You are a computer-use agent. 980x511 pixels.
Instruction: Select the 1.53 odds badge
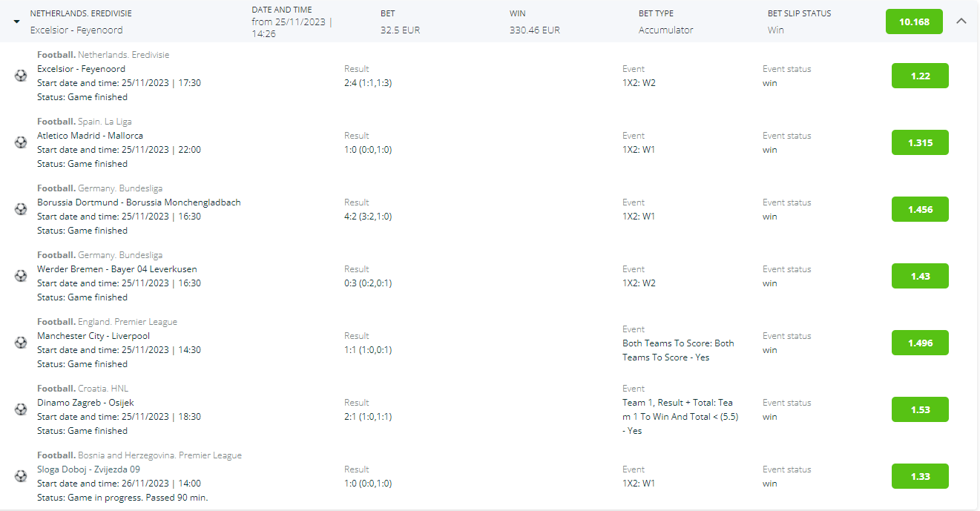(920, 409)
